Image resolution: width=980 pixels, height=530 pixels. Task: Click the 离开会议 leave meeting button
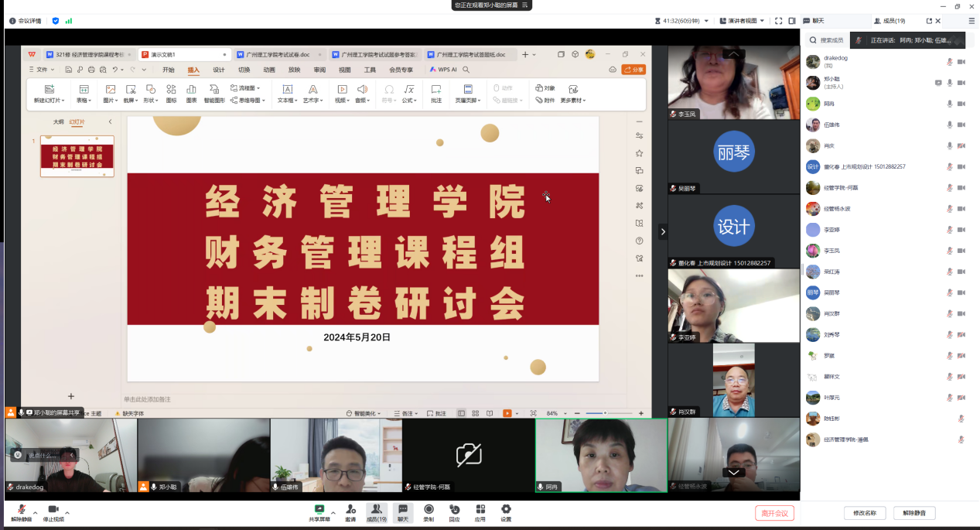click(x=774, y=513)
